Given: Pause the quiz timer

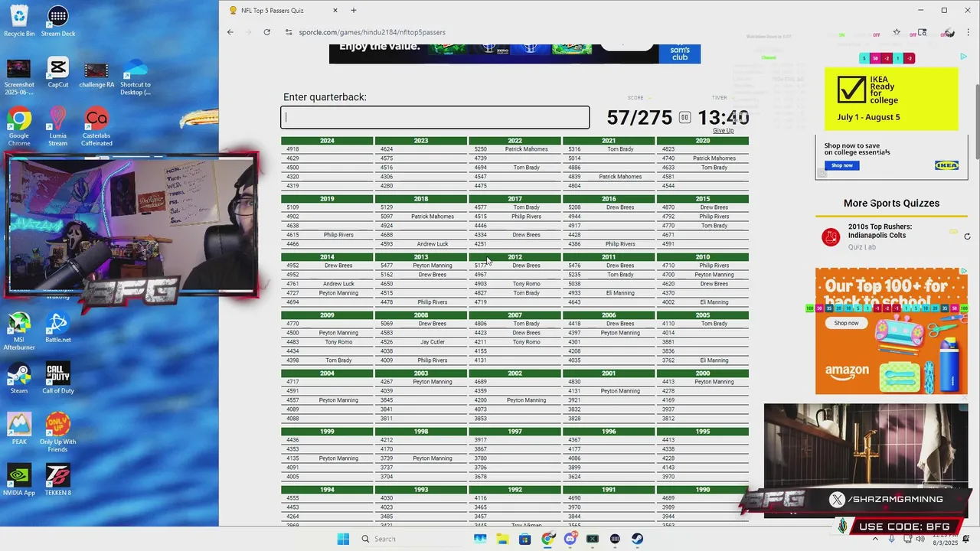Looking at the screenshot, I should 684,117.
